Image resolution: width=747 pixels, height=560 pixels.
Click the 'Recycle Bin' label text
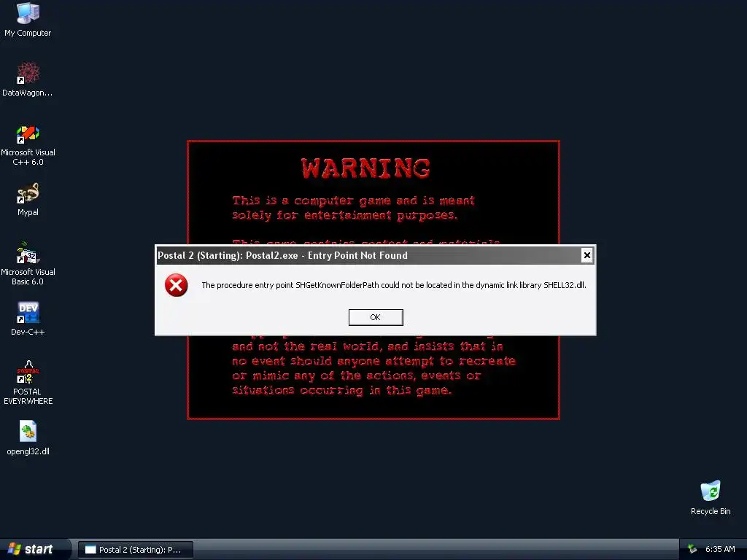tap(711, 511)
